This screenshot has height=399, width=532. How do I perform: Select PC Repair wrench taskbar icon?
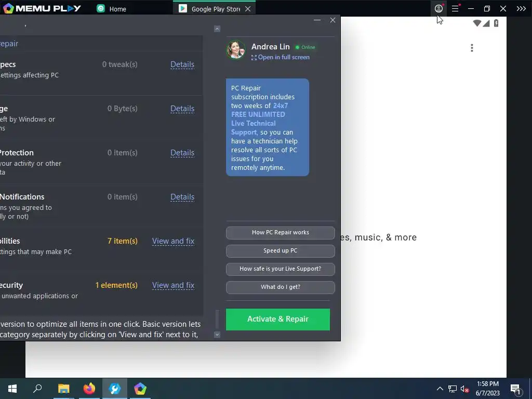[115, 389]
